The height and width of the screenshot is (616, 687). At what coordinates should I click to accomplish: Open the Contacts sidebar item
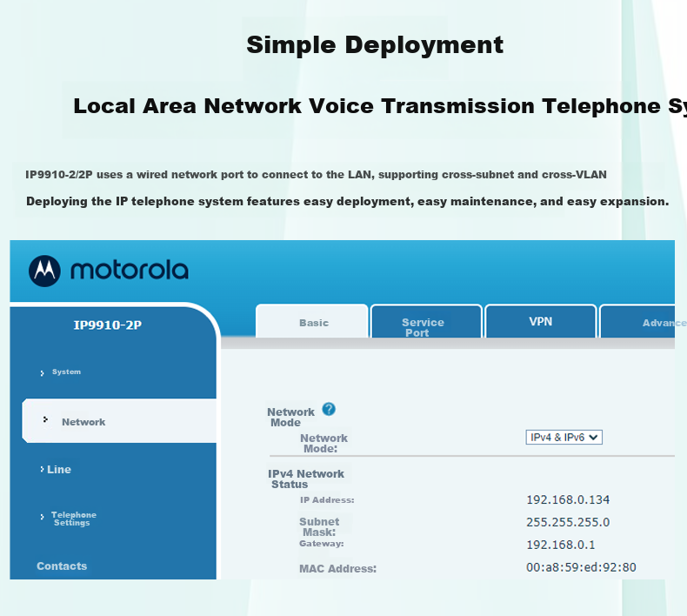coord(62,566)
